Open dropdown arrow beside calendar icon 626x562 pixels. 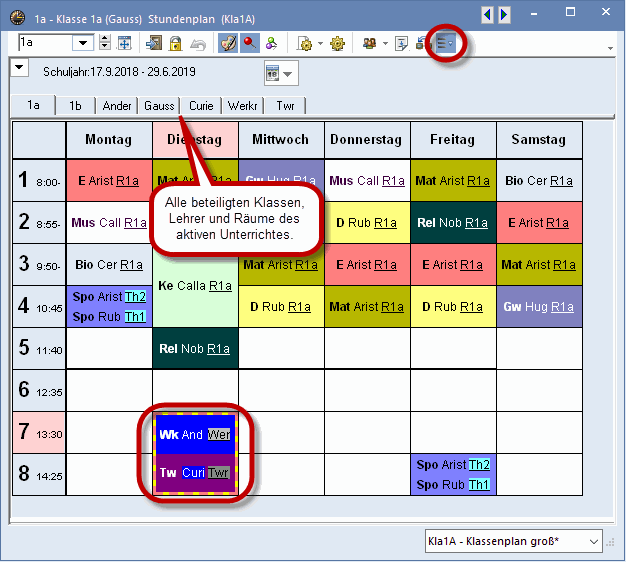tap(288, 74)
